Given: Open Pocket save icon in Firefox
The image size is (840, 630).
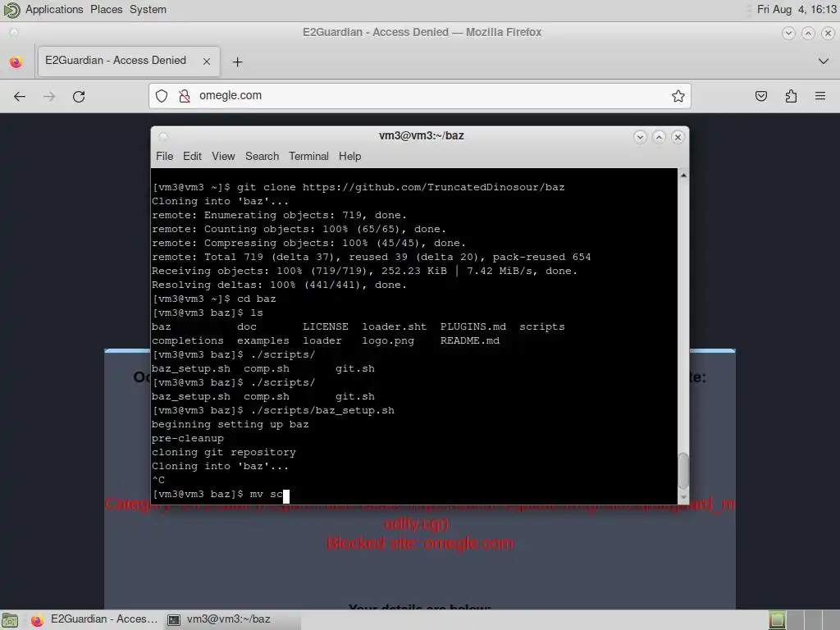Looking at the screenshot, I should click(760, 97).
